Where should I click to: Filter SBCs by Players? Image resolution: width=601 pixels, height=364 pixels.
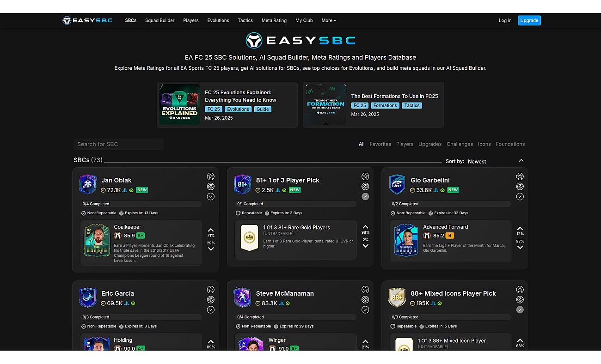point(405,144)
